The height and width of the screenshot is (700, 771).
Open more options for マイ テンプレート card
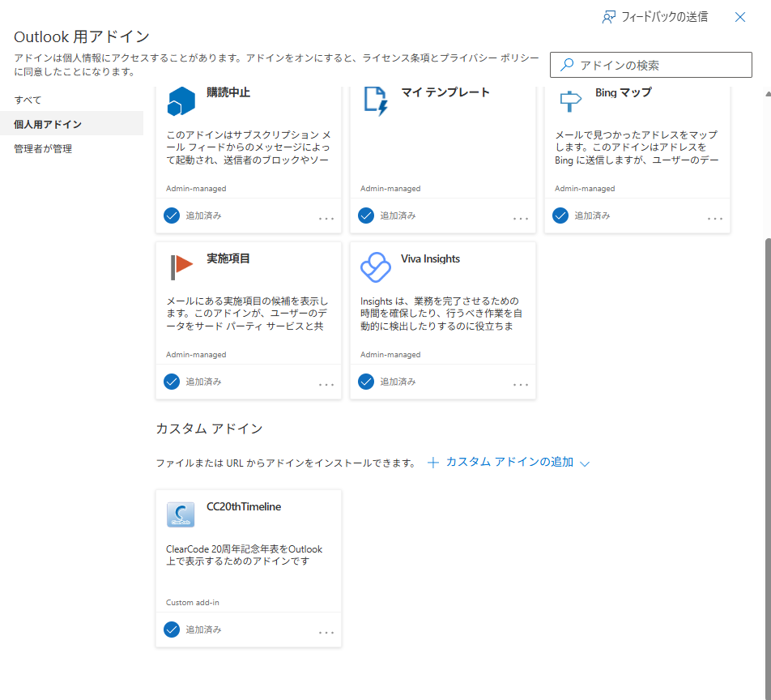pos(521,218)
